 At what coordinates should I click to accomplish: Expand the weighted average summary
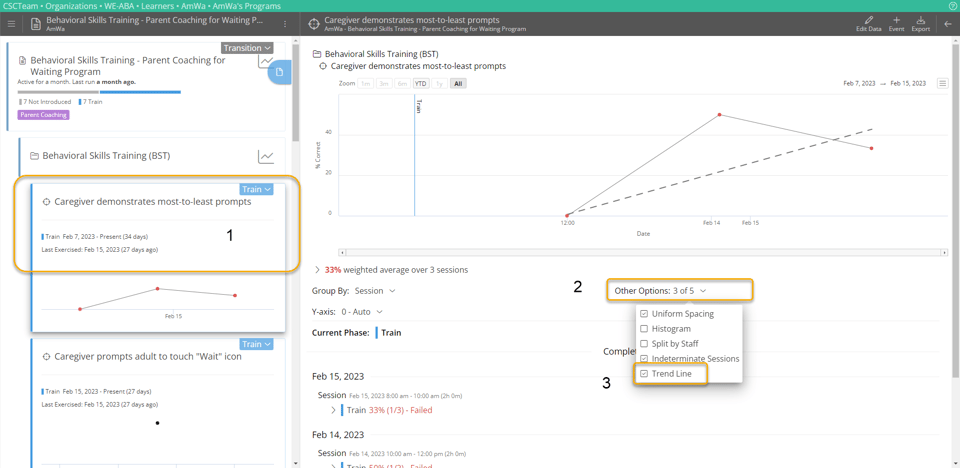[318, 270]
